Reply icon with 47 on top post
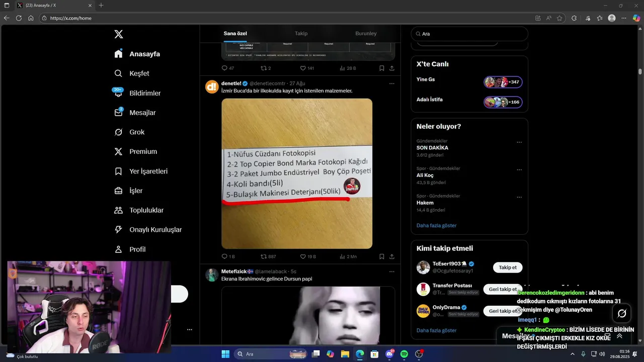This screenshot has height=362, width=644. [x=224, y=68]
